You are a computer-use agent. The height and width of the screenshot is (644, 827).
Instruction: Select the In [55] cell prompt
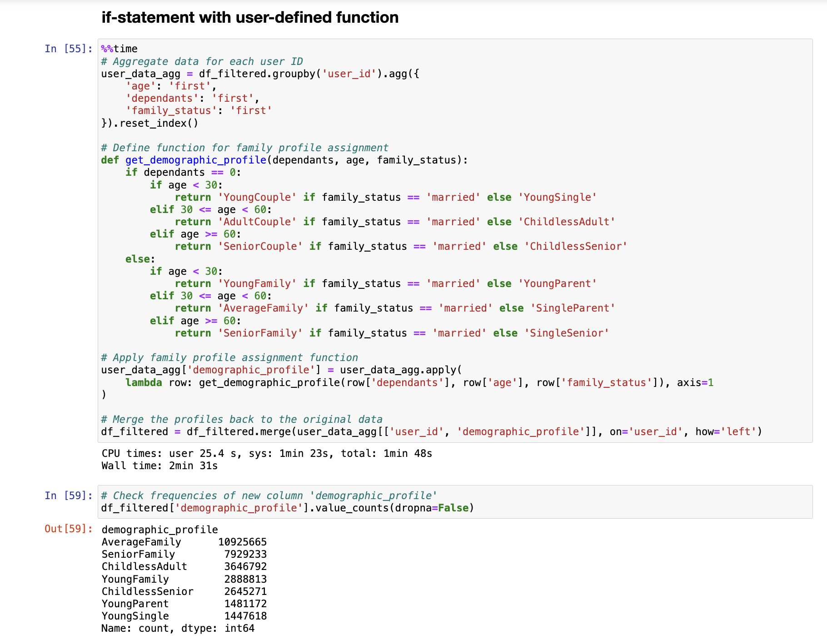click(x=68, y=49)
